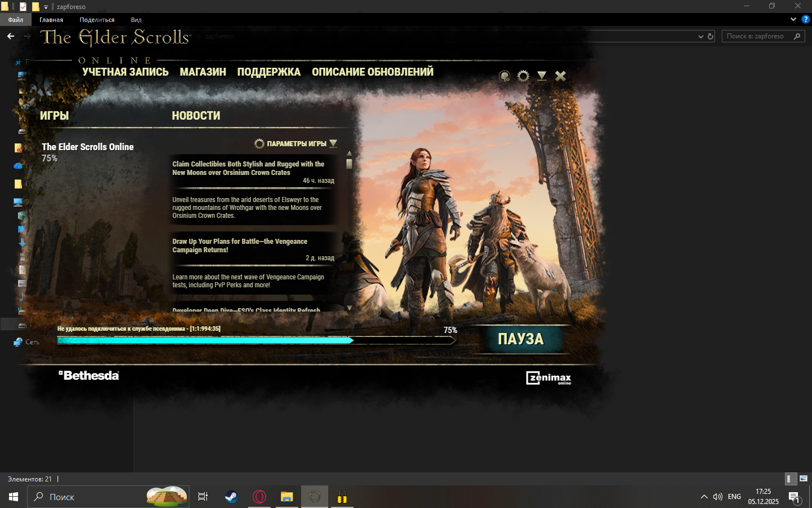Select the ESO launcher taskbar icon
The width and height of the screenshot is (812, 508).
coord(315,497)
